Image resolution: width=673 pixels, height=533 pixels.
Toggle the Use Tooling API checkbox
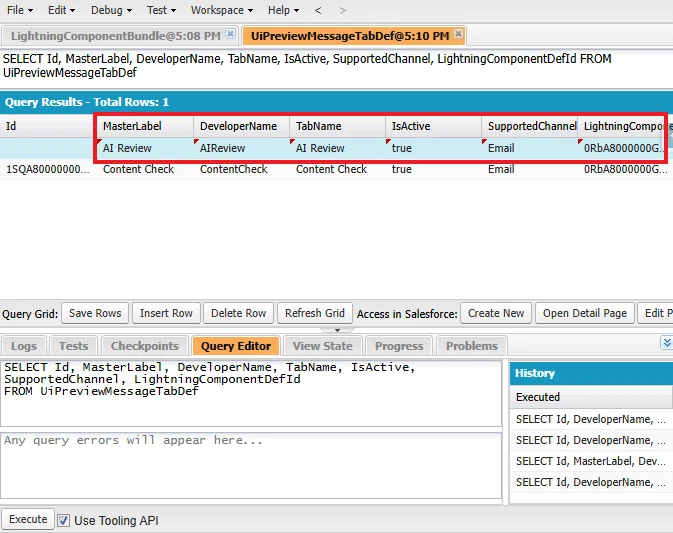point(64,521)
